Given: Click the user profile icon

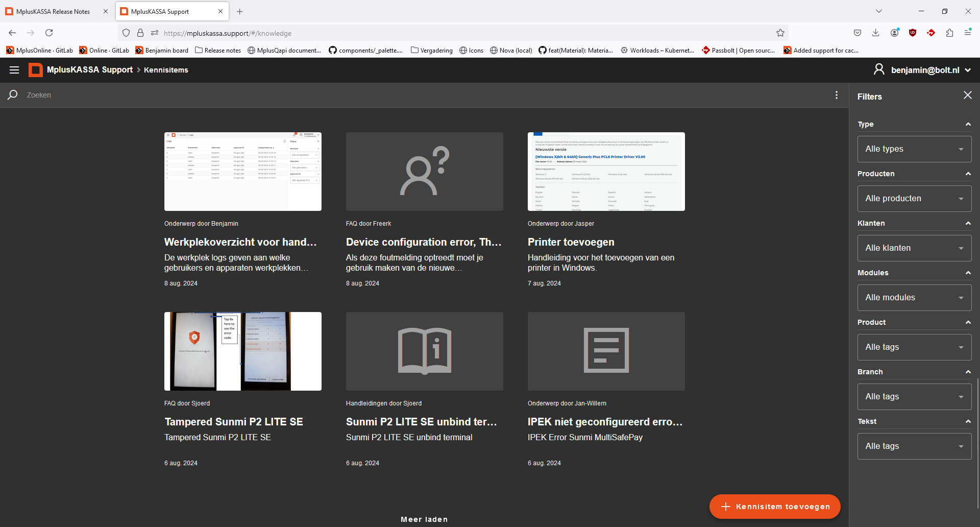Looking at the screenshot, I should tap(879, 69).
